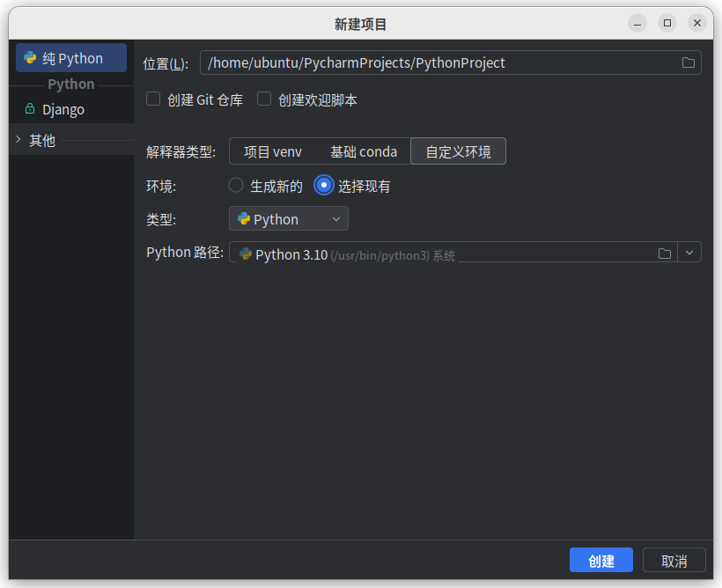Switch to the 基础 conda tab
Viewport: 722px width, 588px height.
(x=364, y=151)
